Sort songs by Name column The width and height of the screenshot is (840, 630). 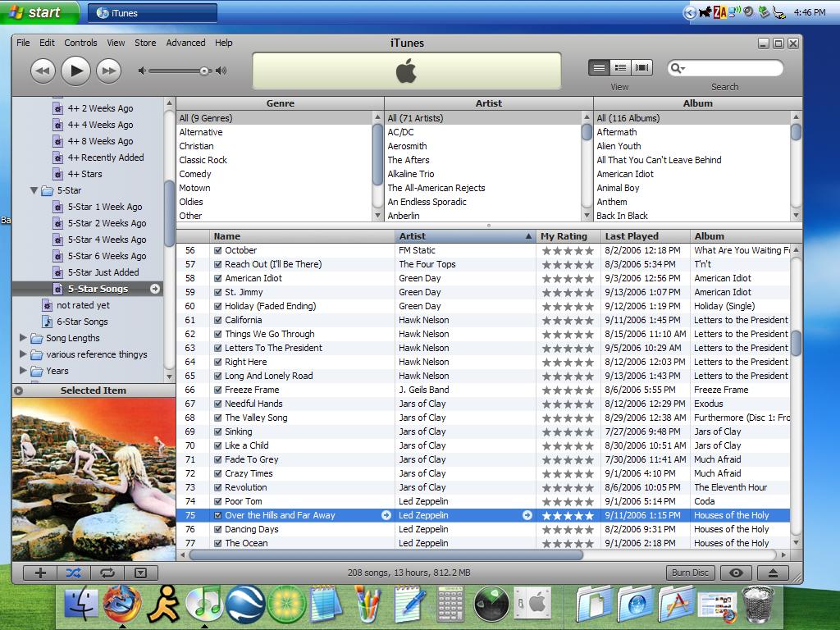click(x=302, y=236)
